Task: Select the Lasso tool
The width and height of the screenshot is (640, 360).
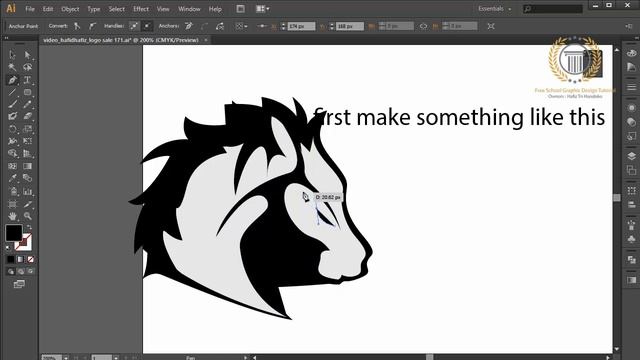Action: 27,67
